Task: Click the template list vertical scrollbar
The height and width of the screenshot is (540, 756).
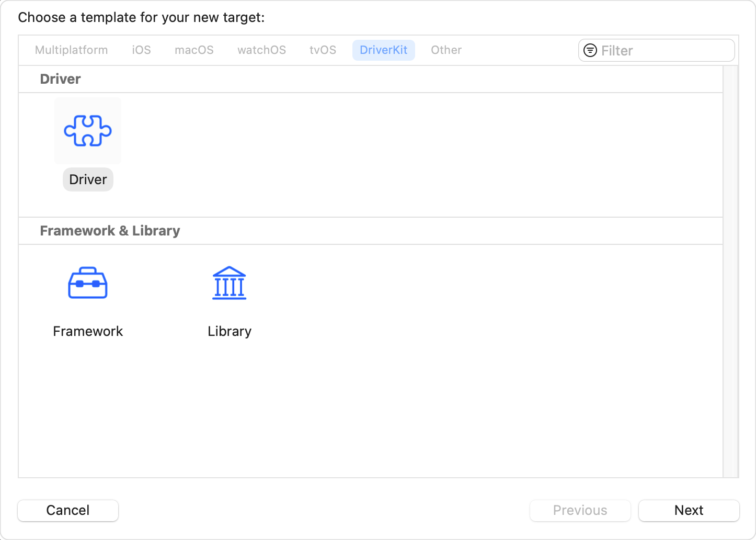Action: [x=730, y=272]
